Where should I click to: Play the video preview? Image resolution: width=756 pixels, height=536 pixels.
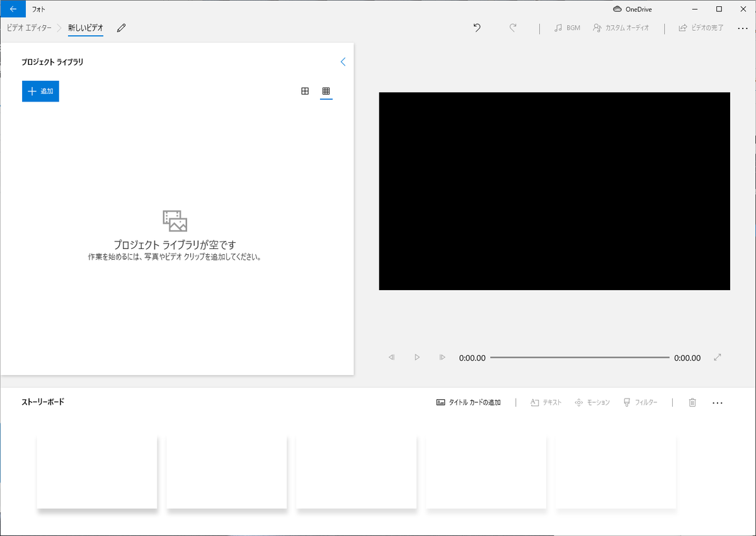coord(416,358)
